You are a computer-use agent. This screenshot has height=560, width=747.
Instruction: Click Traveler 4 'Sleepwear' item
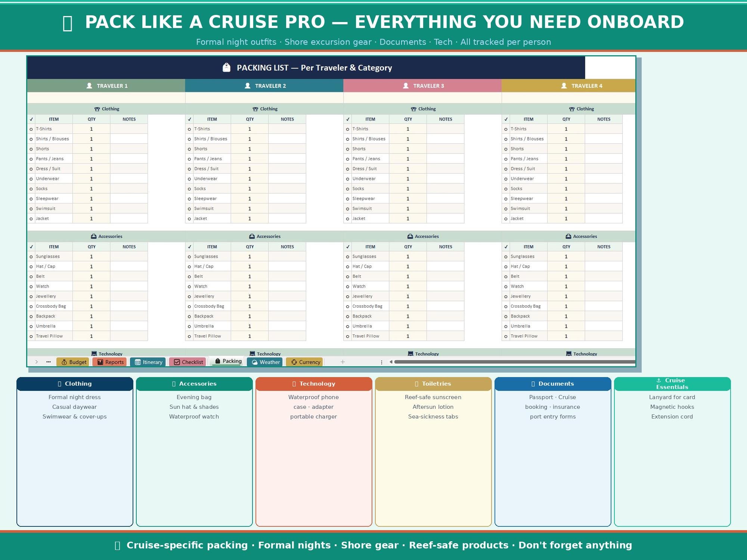pyautogui.click(x=522, y=199)
